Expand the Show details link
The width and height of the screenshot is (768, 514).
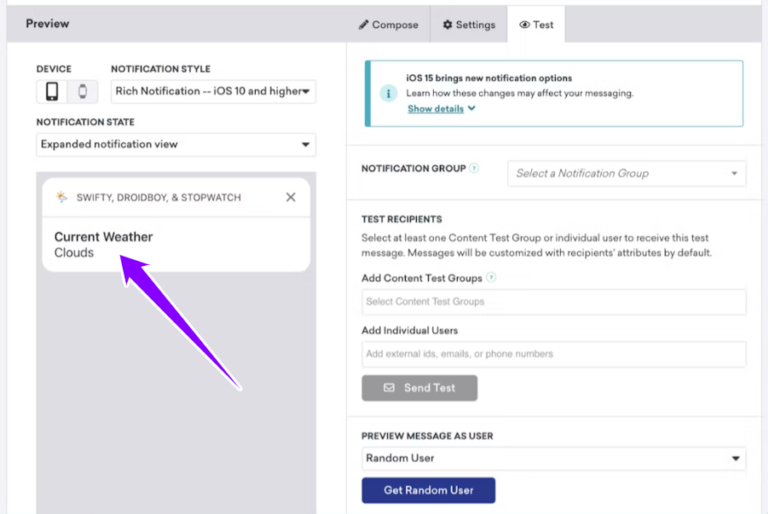tap(441, 109)
